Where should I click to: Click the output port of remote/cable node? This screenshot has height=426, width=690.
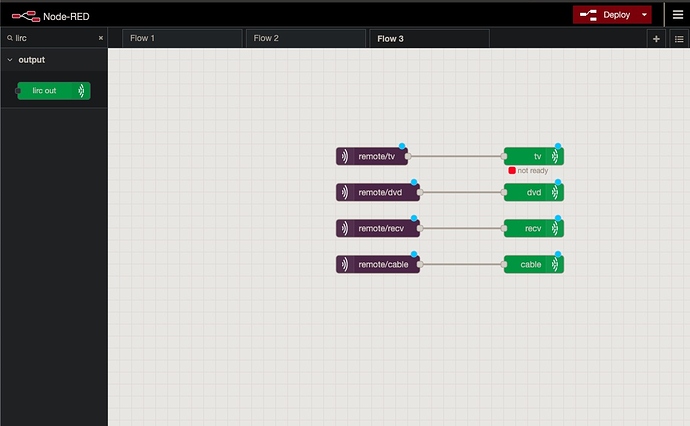[x=420, y=264]
